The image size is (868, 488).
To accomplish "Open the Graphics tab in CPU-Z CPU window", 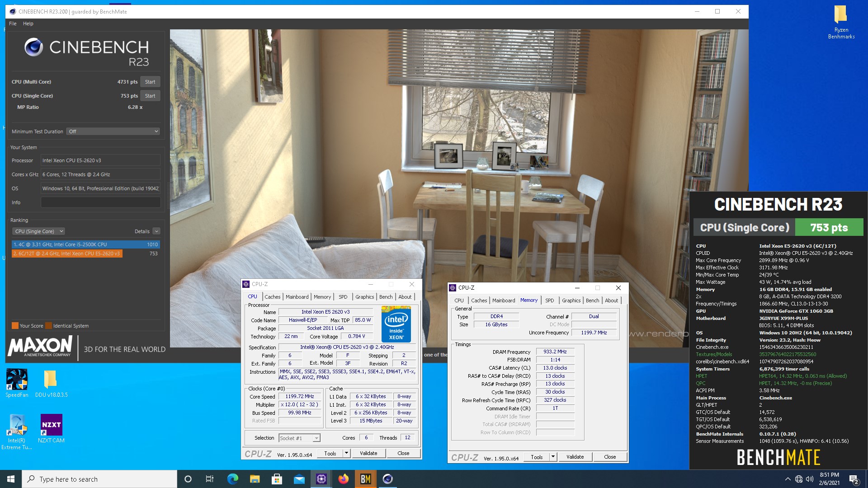I will click(364, 297).
